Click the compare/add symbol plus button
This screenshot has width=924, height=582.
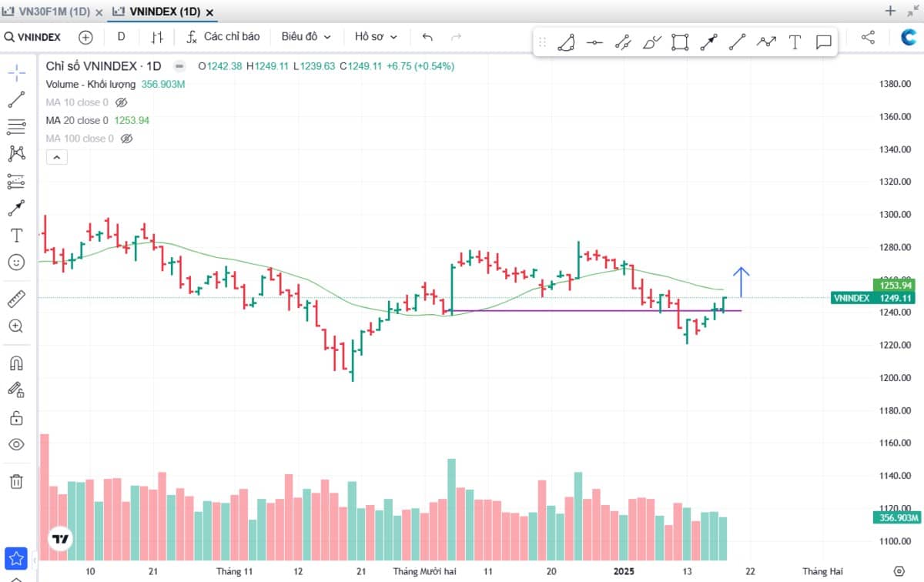(x=85, y=36)
